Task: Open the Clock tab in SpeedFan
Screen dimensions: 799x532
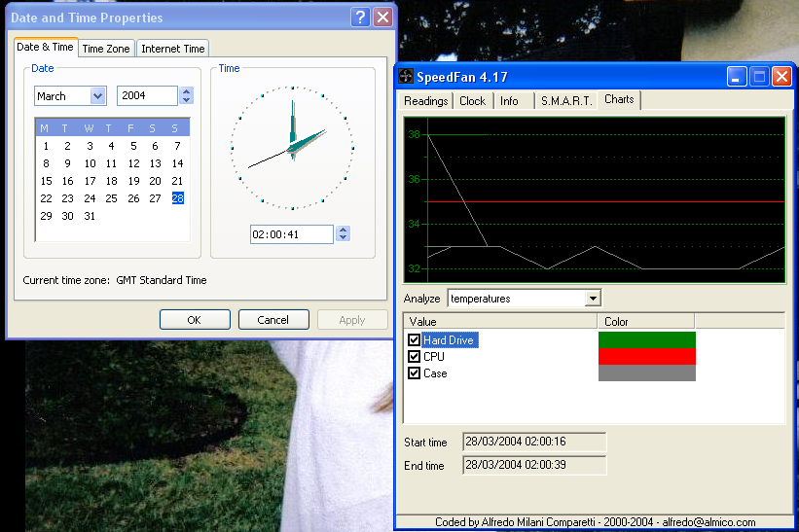Action: pyautogui.click(x=472, y=101)
